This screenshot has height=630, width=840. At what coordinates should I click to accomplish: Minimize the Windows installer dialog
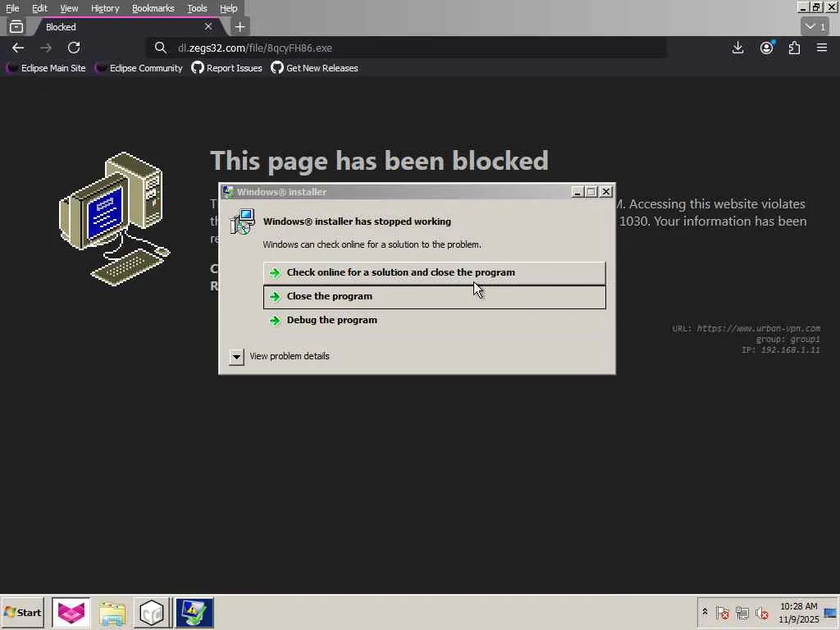pos(577,192)
